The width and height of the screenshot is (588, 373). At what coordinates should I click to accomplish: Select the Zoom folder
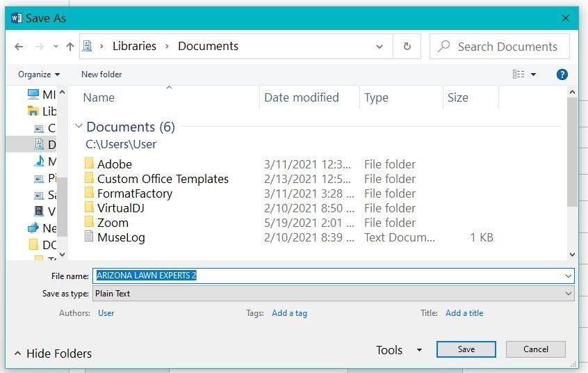(106, 223)
